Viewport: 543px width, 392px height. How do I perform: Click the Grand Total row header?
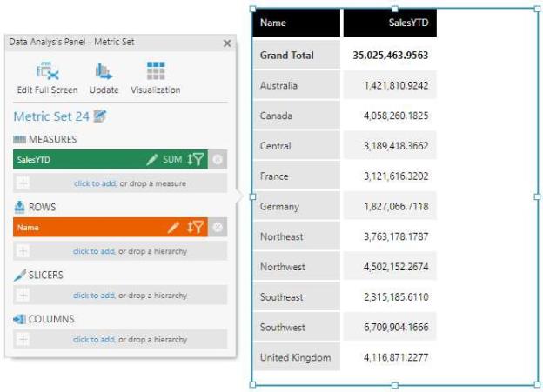[x=287, y=56]
